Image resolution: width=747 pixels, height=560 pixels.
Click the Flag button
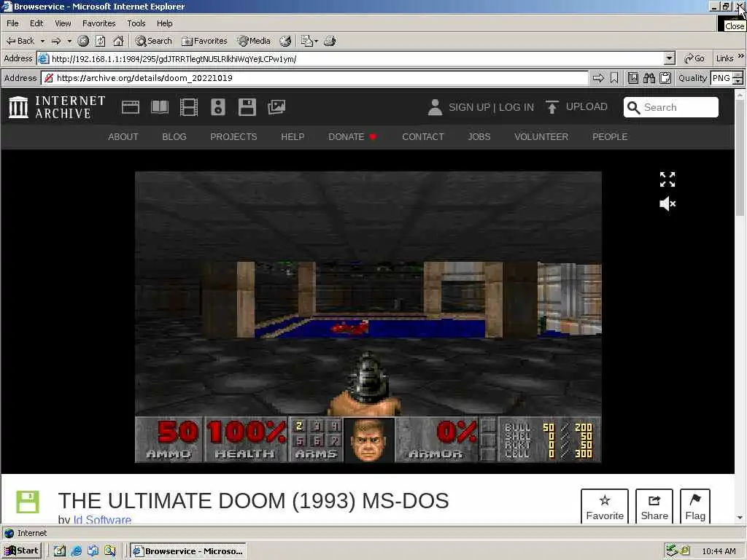(695, 506)
